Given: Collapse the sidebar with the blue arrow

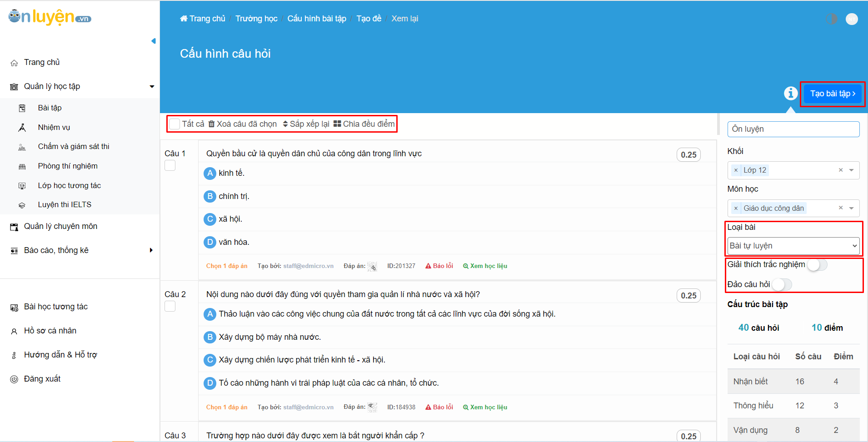Looking at the screenshot, I should pyautogui.click(x=154, y=41).
